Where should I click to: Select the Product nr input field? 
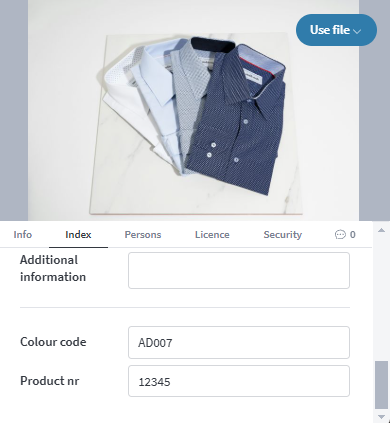(x=239, y=381)
